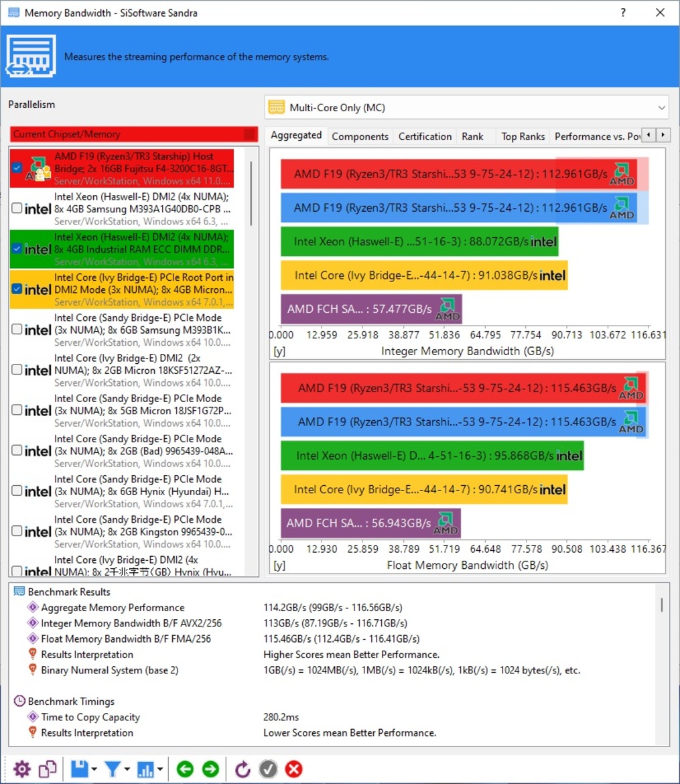The image size is (680, 784).
Task: Click the [y] label under integer chart
Action: click(279, 351)
